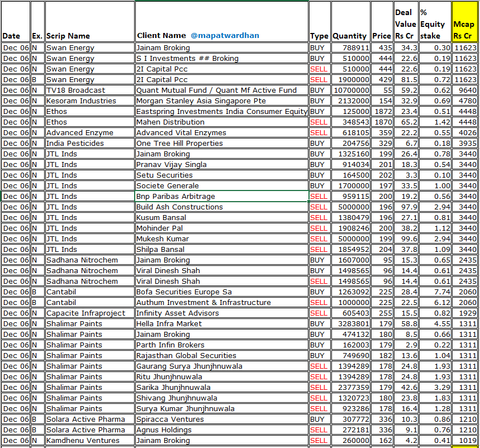Click Mcap value '4780' for Kesoram

coord(465,101)
